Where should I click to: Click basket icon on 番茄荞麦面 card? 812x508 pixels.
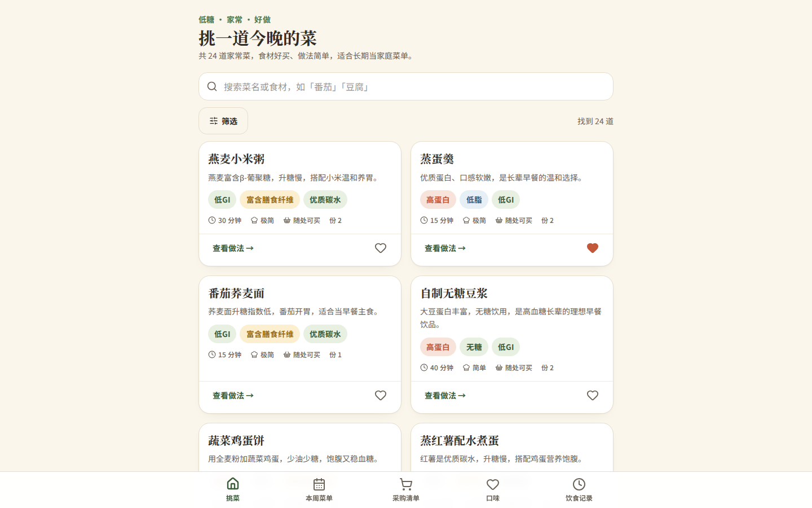click(x=287, y=354)
